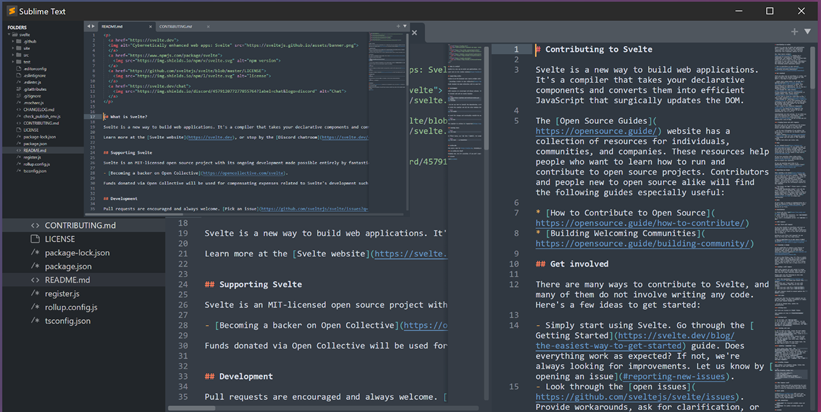The image size is (821, 412).
Task: Click the building-community URL link
Action: point(642,243)
